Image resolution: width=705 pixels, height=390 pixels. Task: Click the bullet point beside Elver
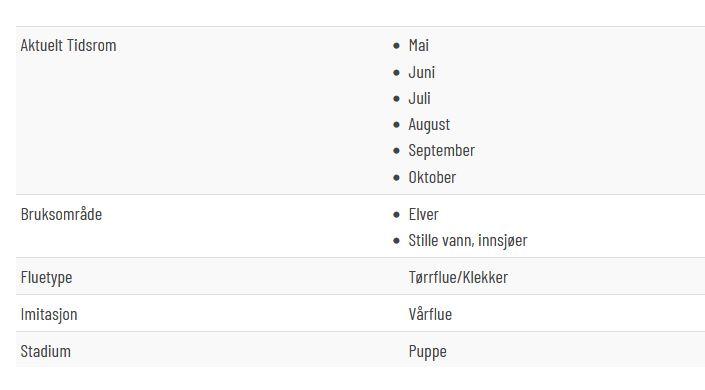[396, 215]
